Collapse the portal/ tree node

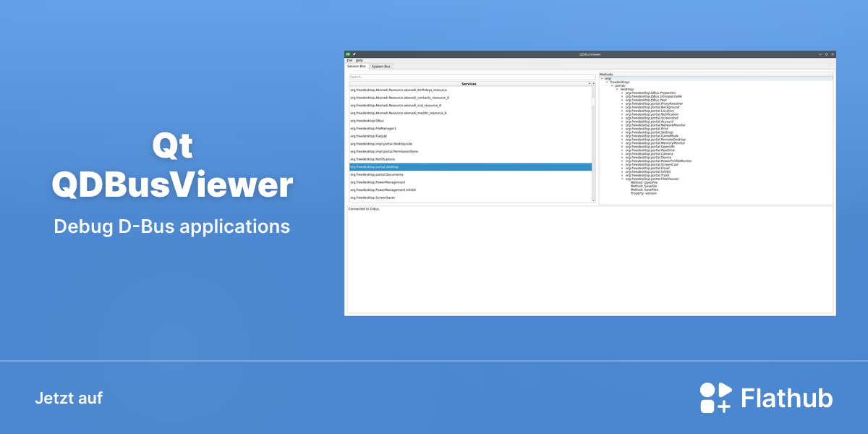coord(612,85)
